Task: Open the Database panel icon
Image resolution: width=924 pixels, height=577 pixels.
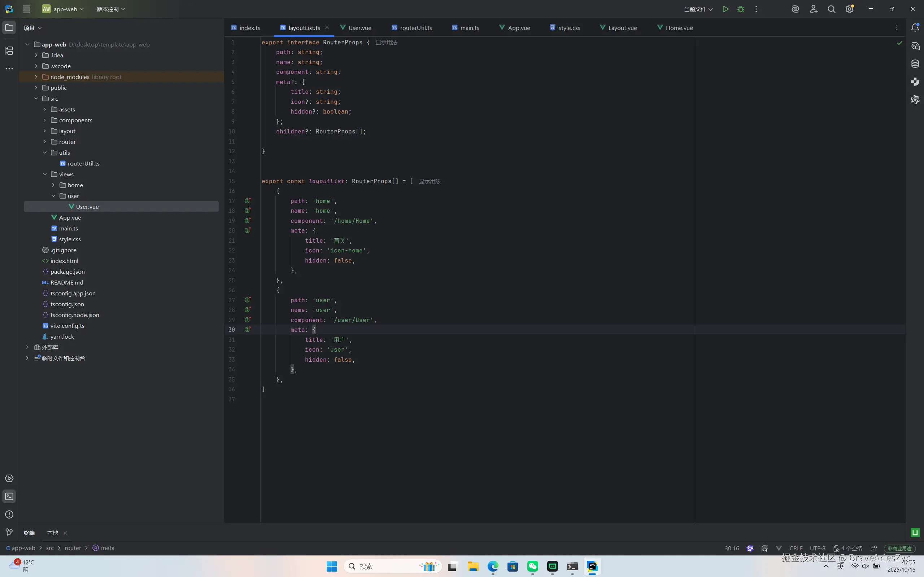Action: [x=915, y=64]
